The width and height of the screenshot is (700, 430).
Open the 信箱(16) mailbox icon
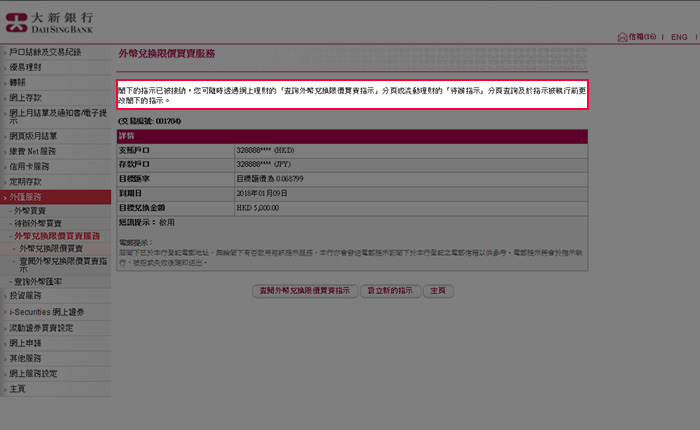(x=622, y=37)
